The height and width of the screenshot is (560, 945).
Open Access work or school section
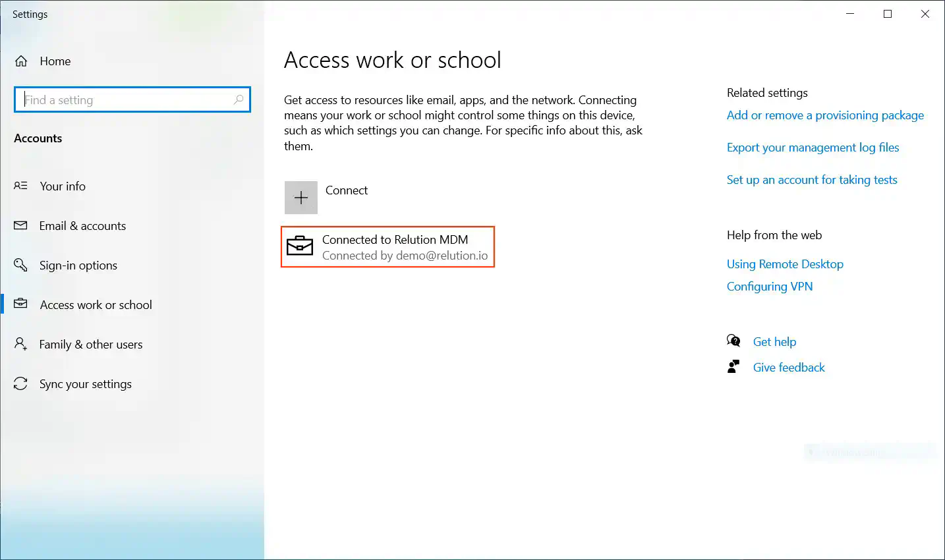96,304
